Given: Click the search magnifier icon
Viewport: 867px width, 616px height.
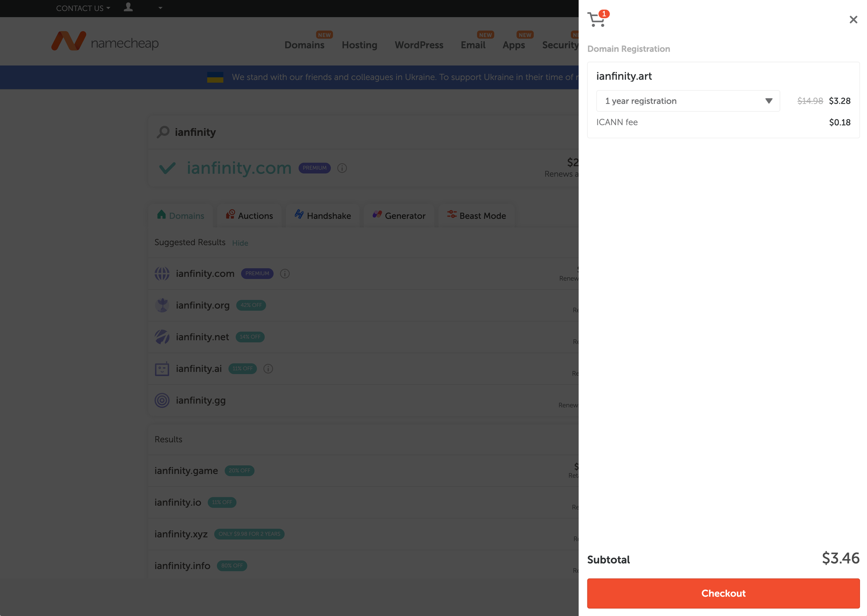Looking at the screenshot, I should [x=163, y=132].
